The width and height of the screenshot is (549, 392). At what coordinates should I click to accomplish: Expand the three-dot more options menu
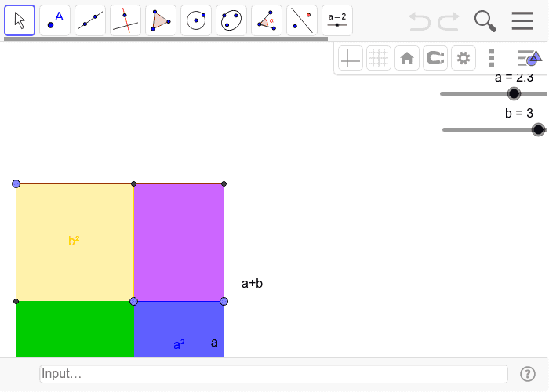[492, 58]
